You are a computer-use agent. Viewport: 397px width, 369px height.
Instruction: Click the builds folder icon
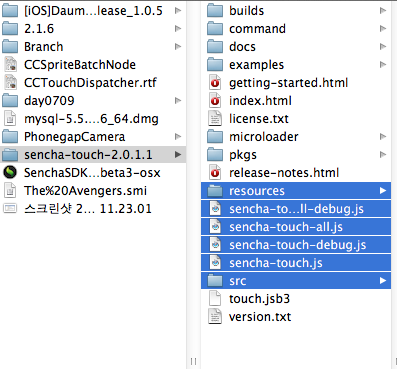pyautogui.click(x=215, y=11)
